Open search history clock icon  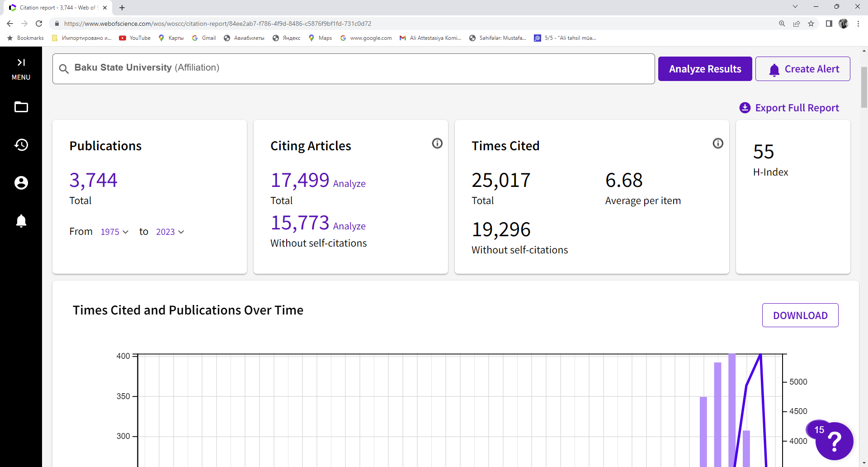coord(21,145)
